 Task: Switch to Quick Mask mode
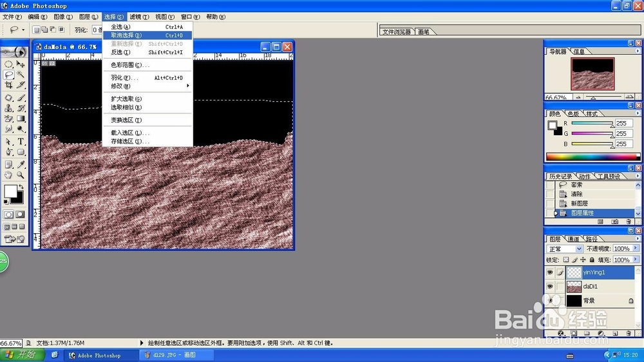(x=20, y=214)
